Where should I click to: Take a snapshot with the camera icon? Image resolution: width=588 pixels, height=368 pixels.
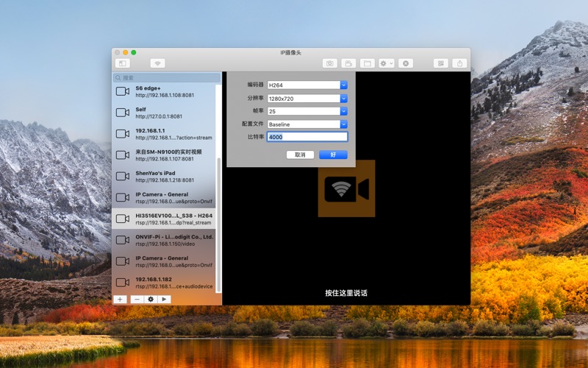coord(330,63)
